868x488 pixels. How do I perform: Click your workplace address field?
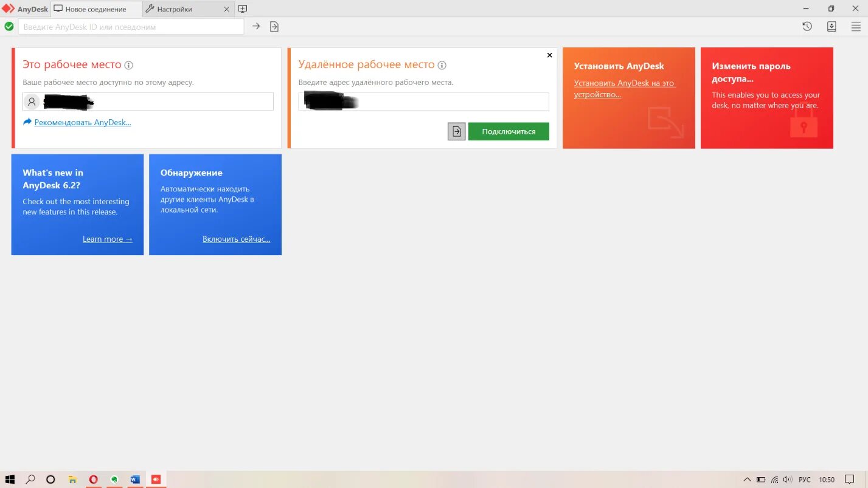tap(148, 101)
